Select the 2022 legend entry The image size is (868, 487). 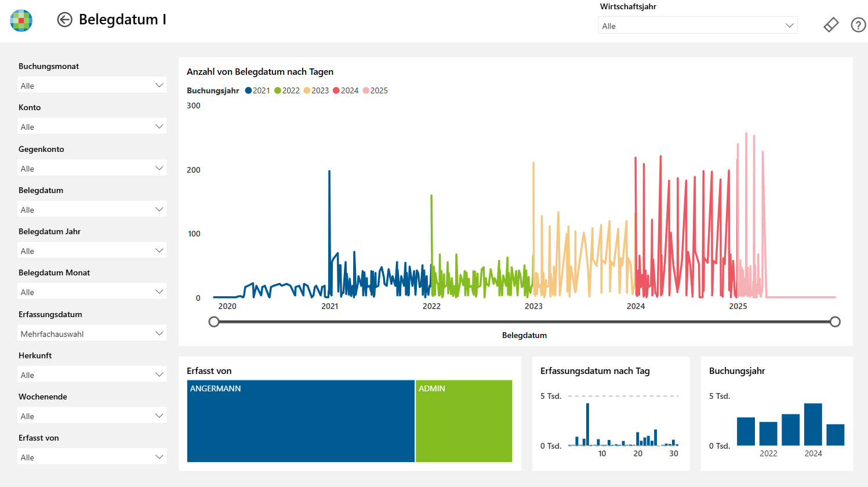pos(287,90)
